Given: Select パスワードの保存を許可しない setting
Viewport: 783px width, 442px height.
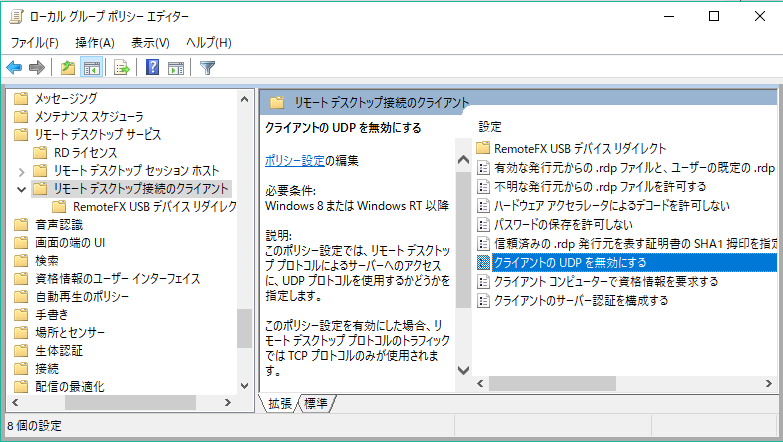Looking at the screenshot, I should [563, 224].
